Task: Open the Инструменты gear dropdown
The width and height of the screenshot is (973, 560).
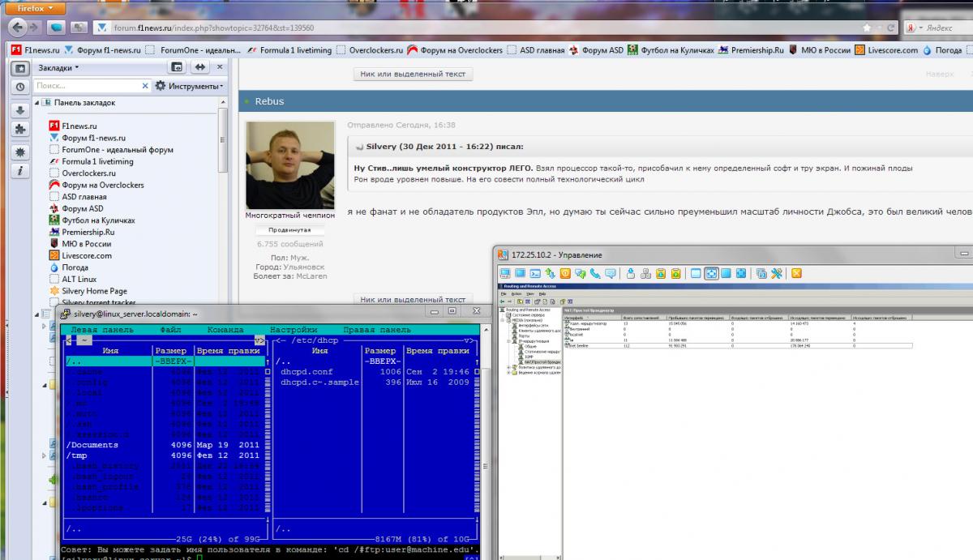Action: click(190, 85)
